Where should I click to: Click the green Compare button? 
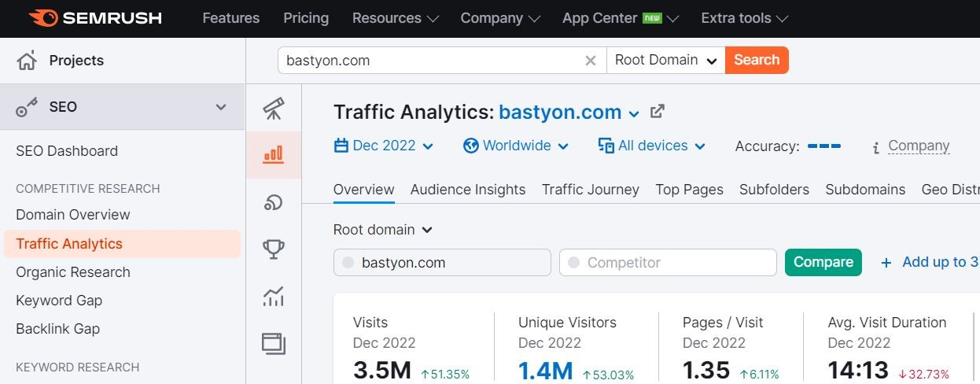coord(823,262)
